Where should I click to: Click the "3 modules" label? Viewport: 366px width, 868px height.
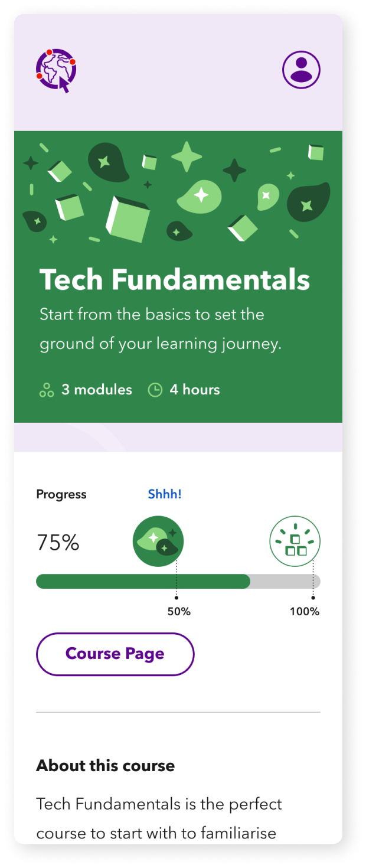[97, 390]
